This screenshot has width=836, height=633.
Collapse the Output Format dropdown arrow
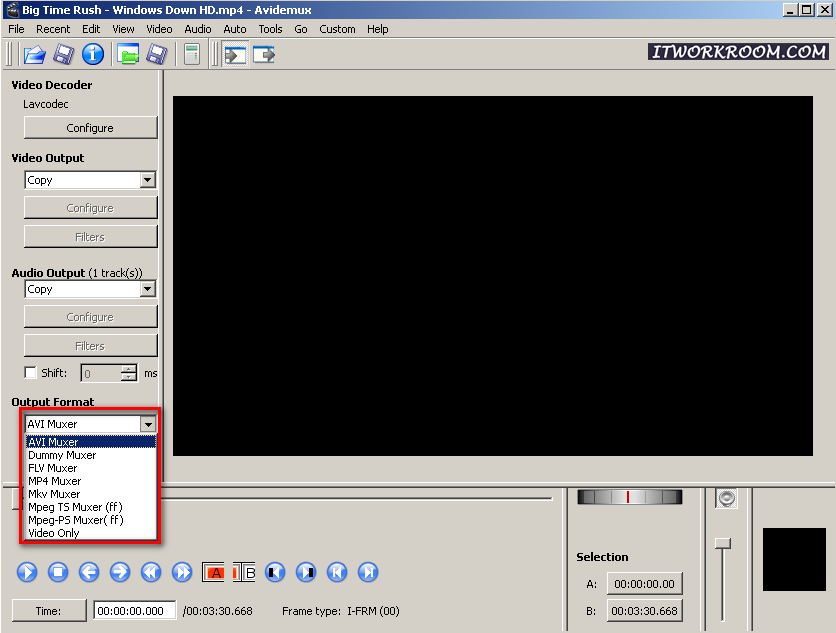click(x=148, y=424)
